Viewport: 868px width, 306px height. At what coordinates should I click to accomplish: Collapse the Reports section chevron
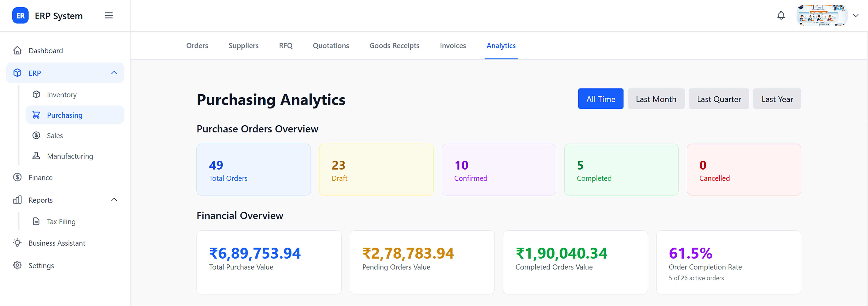tap(114, 200)
